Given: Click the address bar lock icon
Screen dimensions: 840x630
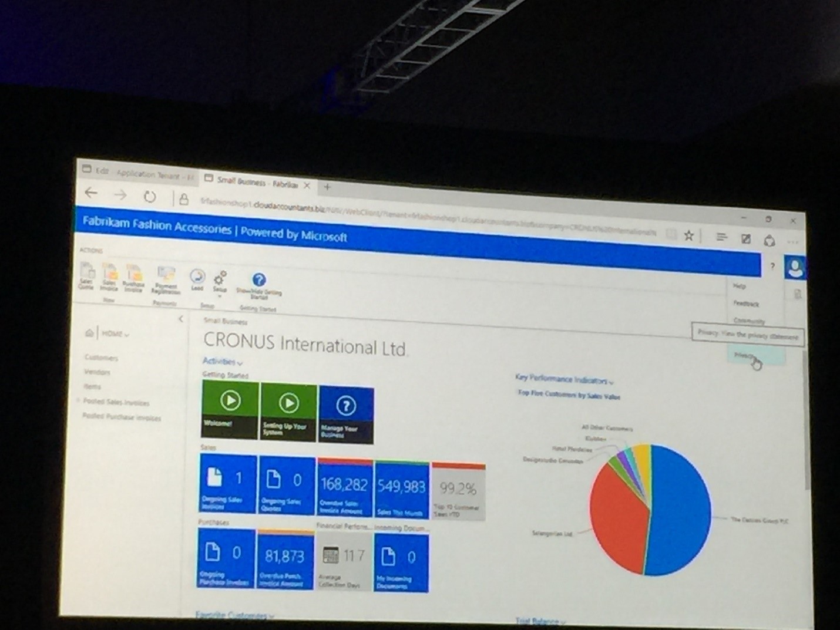Looking at the screenshot, I should [x=183, y=200].
